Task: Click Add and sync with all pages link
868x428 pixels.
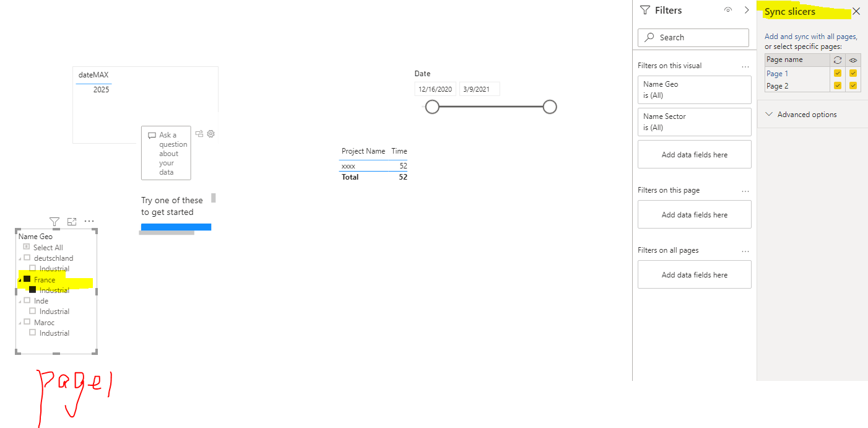Action: point(811,37)
